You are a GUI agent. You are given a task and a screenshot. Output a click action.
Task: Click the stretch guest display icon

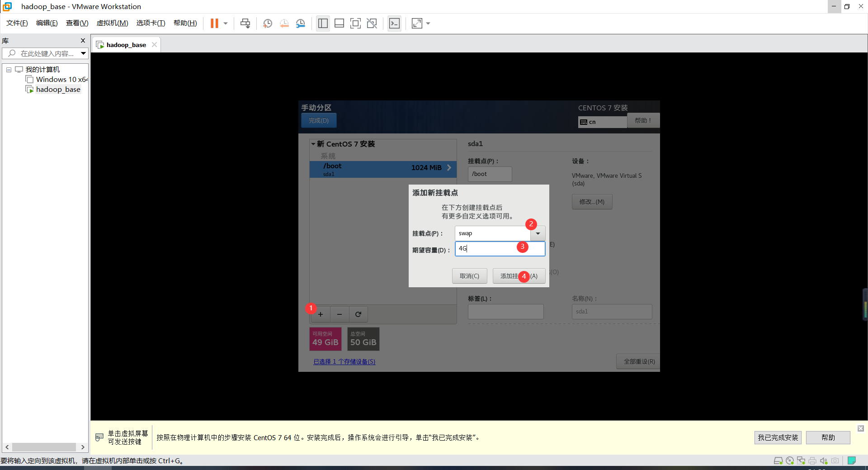(417, 23)
